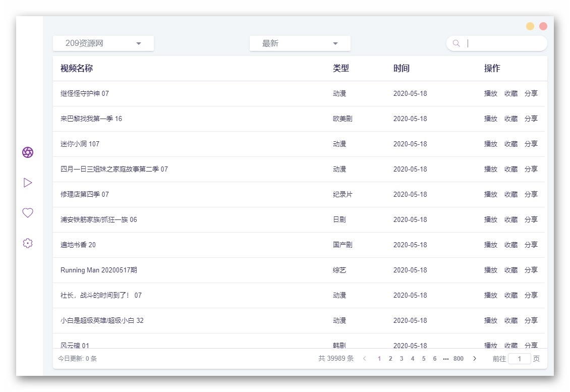Open the heart favorites sidebar icon
This screenshot has width=570, height=392.
click(28, 213)
